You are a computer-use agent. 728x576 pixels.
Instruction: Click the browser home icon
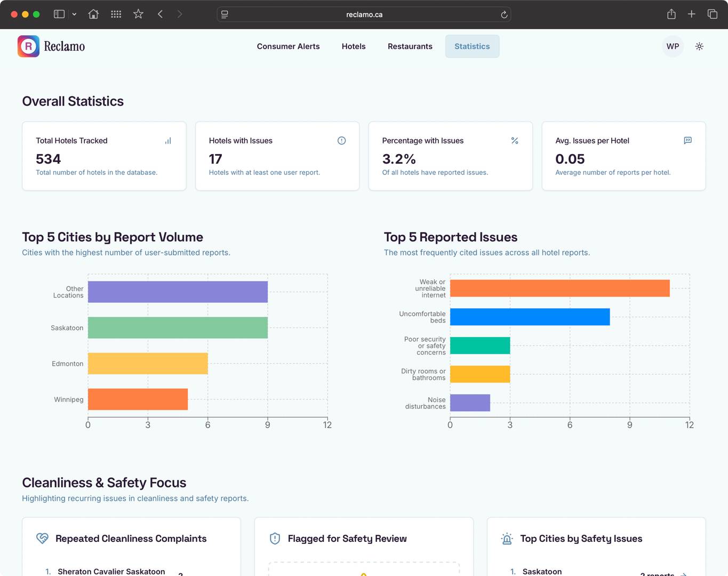pyautogui.click(x=93, y=14)
